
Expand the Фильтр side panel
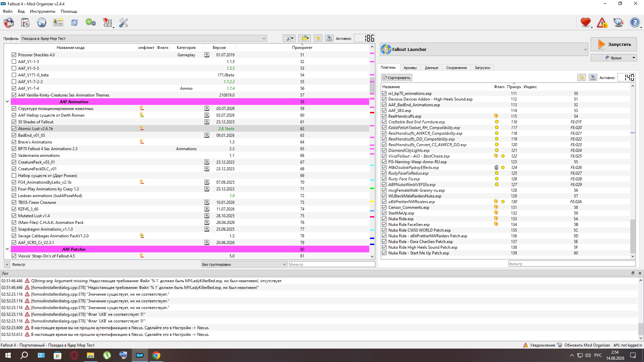point(7,264)
